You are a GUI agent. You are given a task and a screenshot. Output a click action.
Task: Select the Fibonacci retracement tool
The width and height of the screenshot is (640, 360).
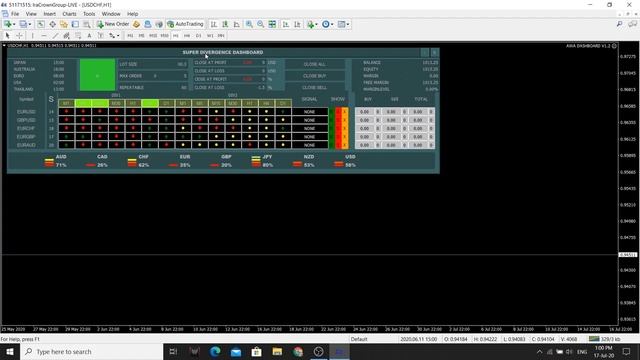(78, 36)
